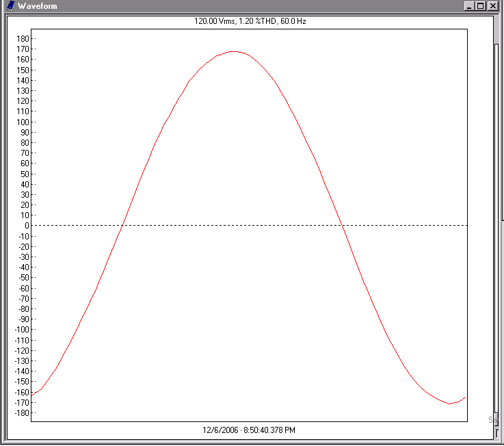Click the timestamp below the chart
Image resolution: width=504 pixels, height=446 pixels.
click(249, 430)
